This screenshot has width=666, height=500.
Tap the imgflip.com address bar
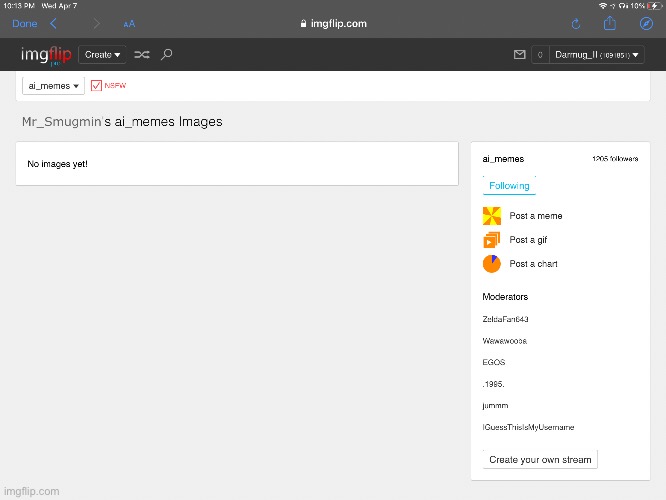333,24
